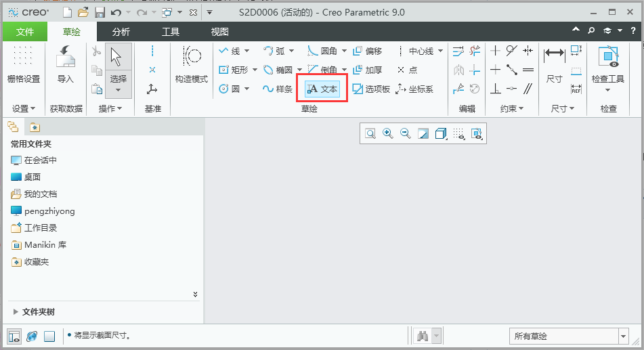Expand the 中心线 centerline dropdown arrow
Screen dimensions: 644x350
(x=440, y=51)
